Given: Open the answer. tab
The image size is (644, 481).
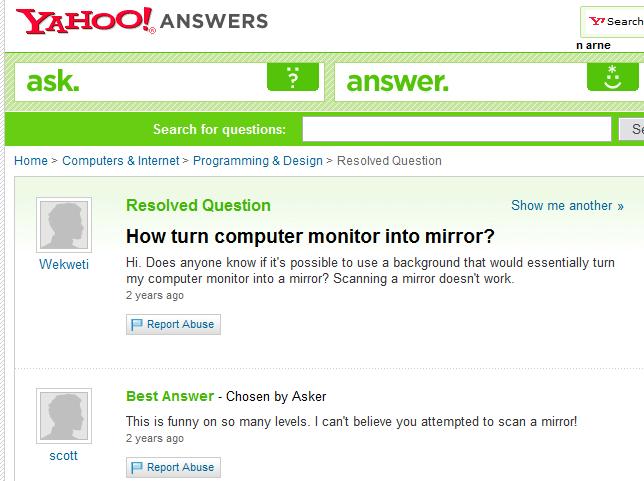Looking at the screenshot, I should [398, 81].
